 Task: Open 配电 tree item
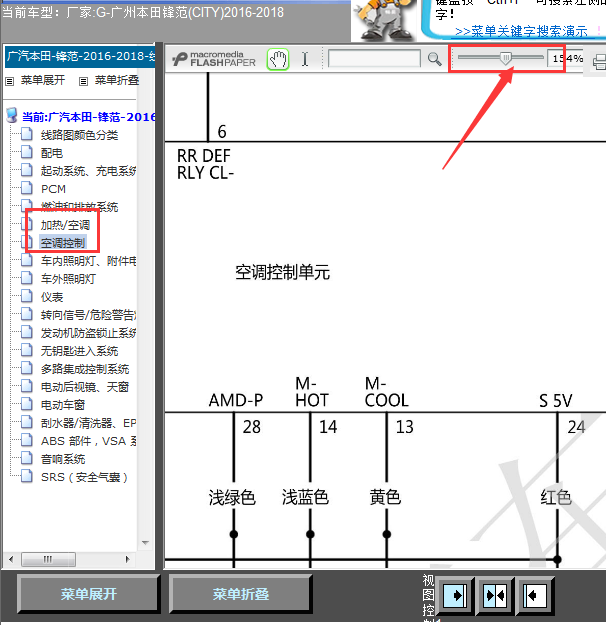tap(52, 153)
